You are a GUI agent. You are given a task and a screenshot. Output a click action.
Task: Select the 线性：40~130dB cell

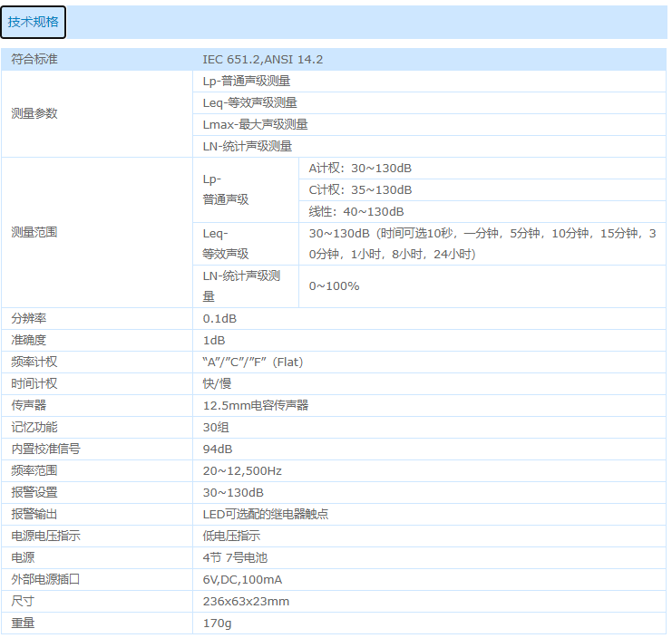pyautogui.click(x=356, y=211)
